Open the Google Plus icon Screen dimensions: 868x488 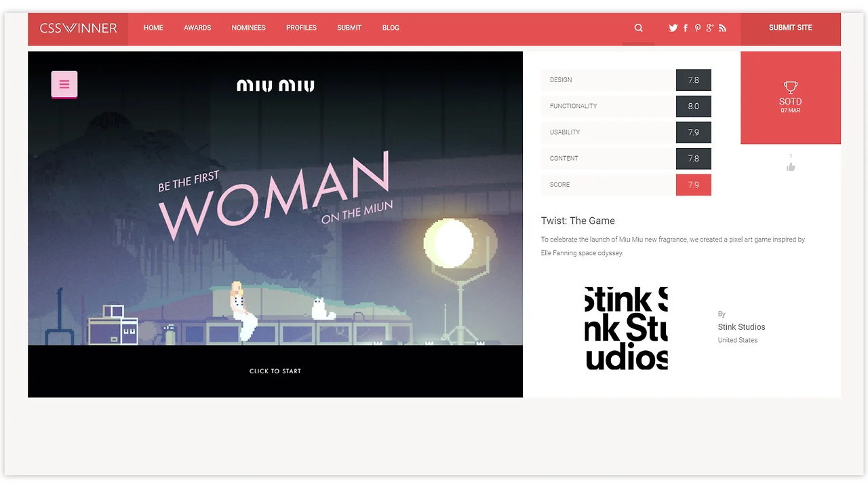coord(710,28)
